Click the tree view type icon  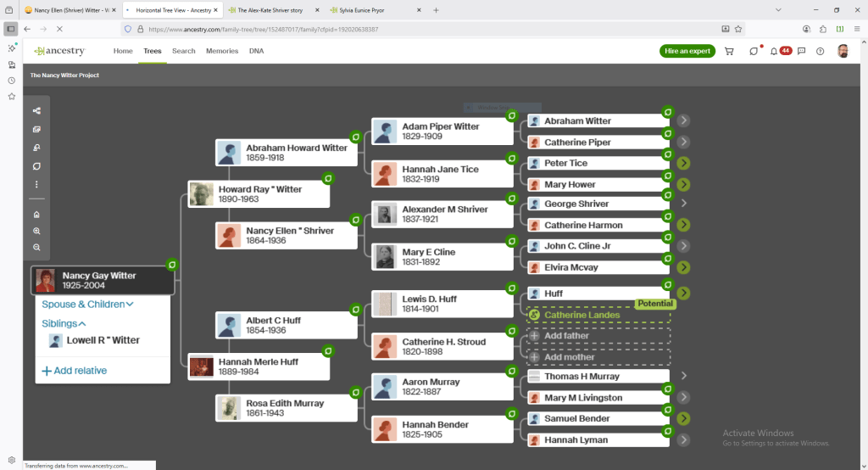36,111
